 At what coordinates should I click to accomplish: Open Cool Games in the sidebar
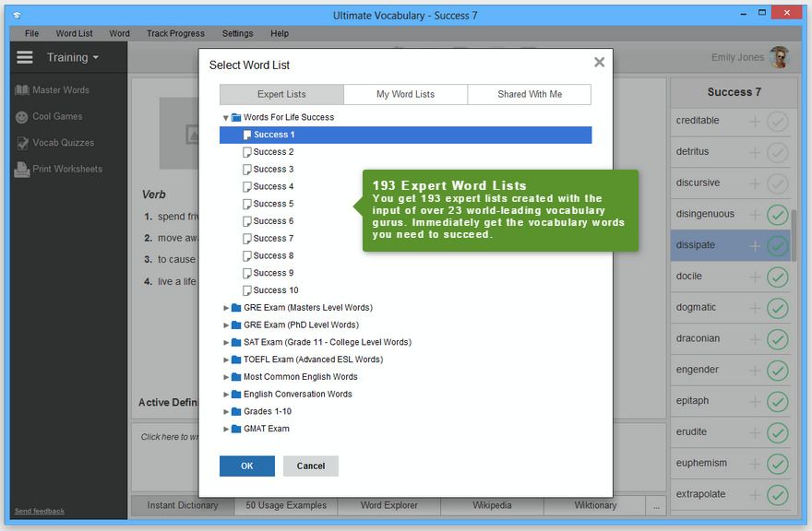coord(57,117)
